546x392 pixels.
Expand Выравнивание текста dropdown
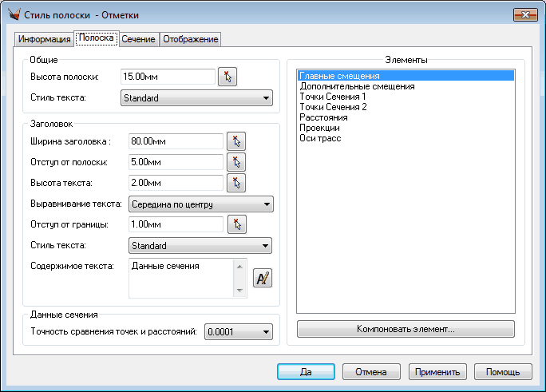[200, 204]
